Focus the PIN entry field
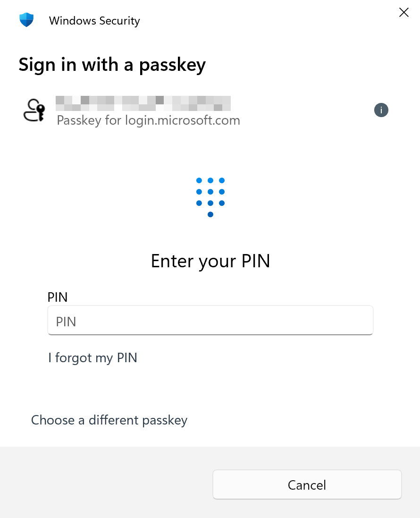 click(210, 322)
